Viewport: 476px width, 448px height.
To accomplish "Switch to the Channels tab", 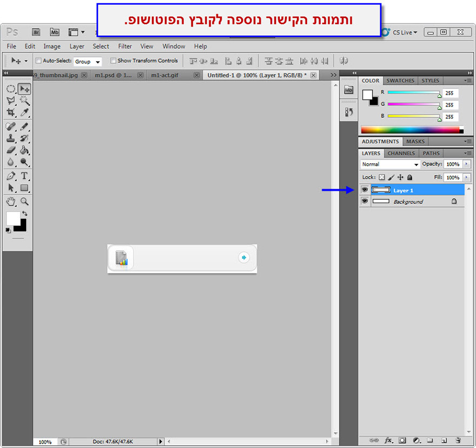I will point(401,153).
